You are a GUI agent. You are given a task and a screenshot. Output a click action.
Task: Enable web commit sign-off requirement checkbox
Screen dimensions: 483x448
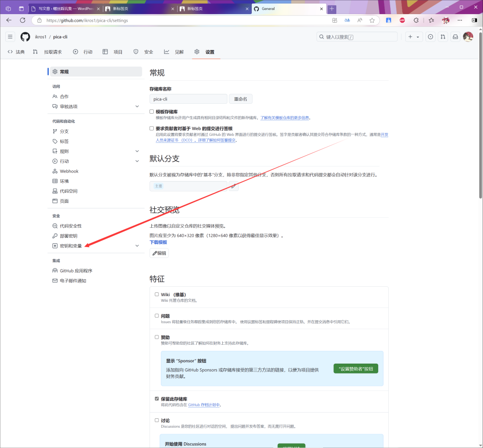tap(151, 128)
